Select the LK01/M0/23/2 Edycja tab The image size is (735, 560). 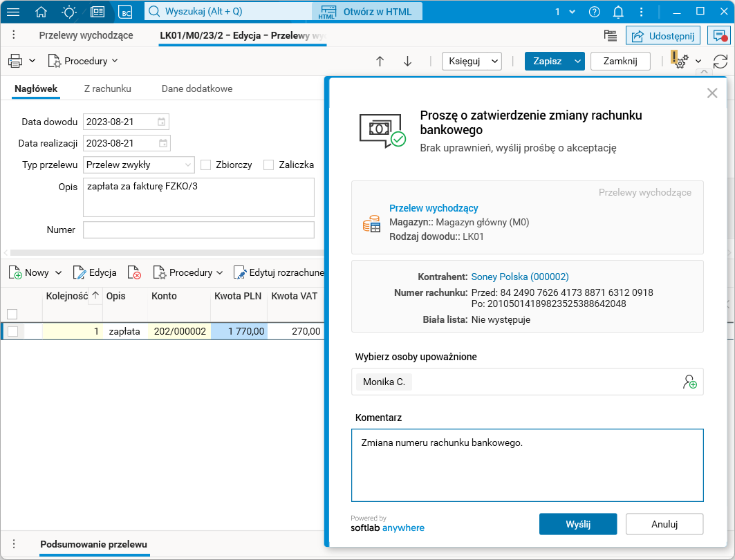pos(242,36)
